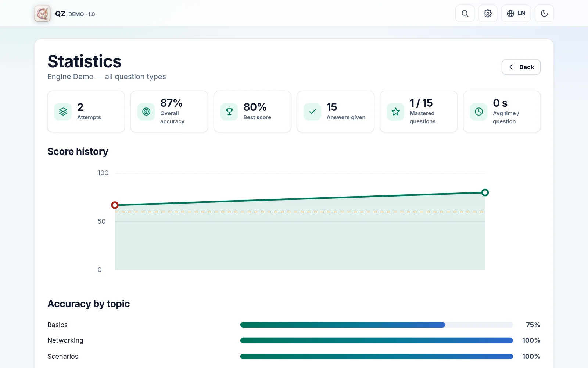Screen dimensions: 588x368
Task: Click the "1 / 15" mastered value
Action: (421, 103)
